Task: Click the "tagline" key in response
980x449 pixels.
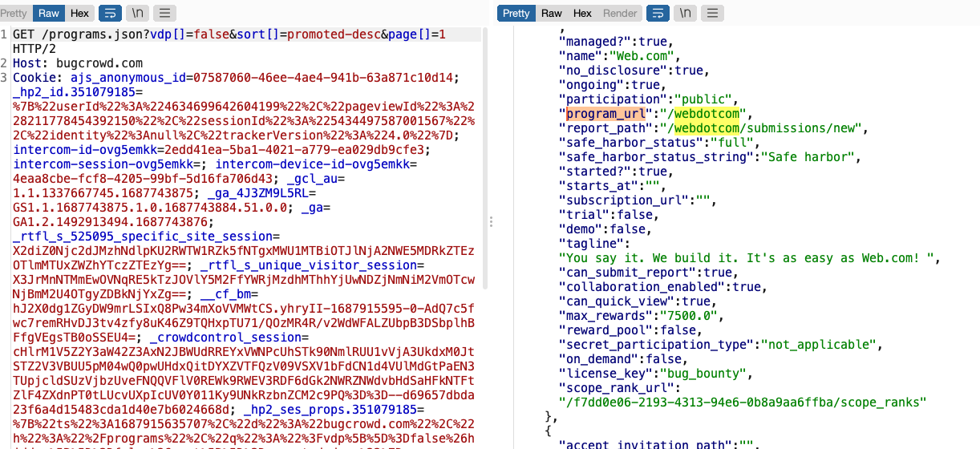Action: 590,244
